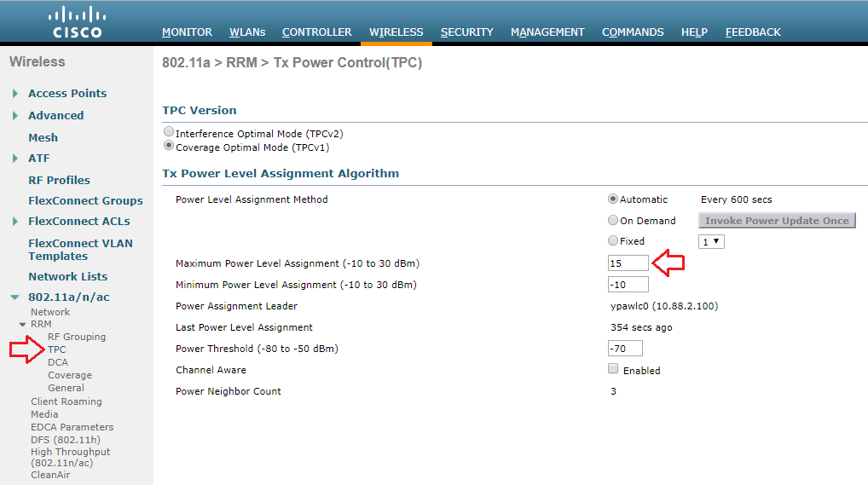This screenshot has width=868, height=485.
Task: Click the Minimum Power Level Assignment field
Action: [628, 285]
